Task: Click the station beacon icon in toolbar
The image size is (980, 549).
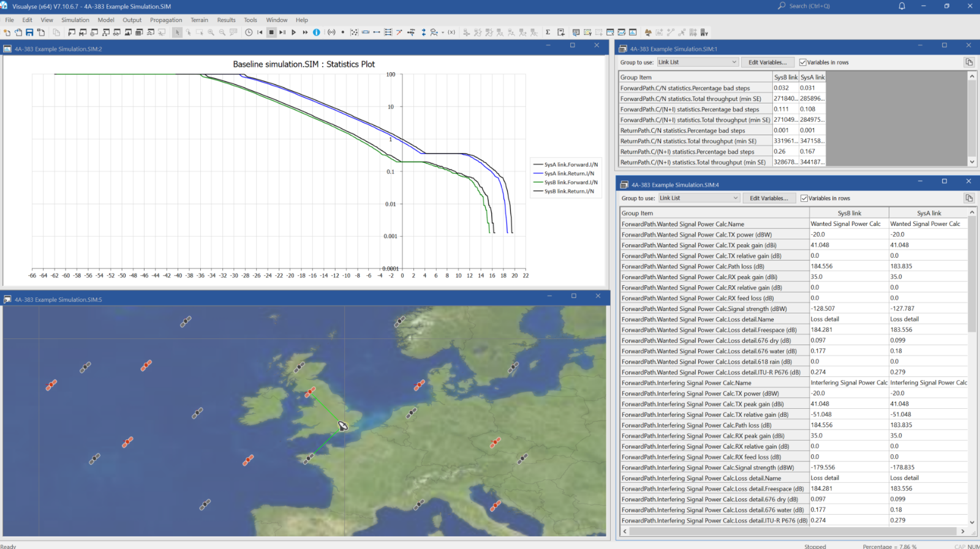Action: point(331,32)
